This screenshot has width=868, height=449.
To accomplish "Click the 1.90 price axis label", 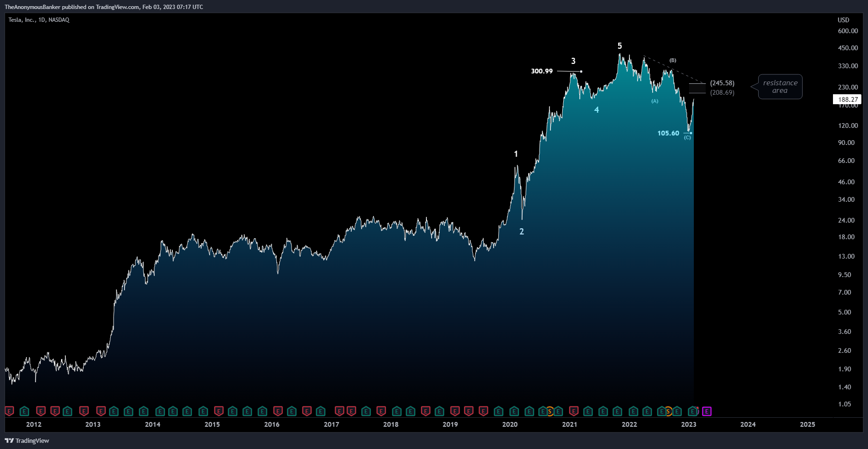I will click(x=844, y=369).
